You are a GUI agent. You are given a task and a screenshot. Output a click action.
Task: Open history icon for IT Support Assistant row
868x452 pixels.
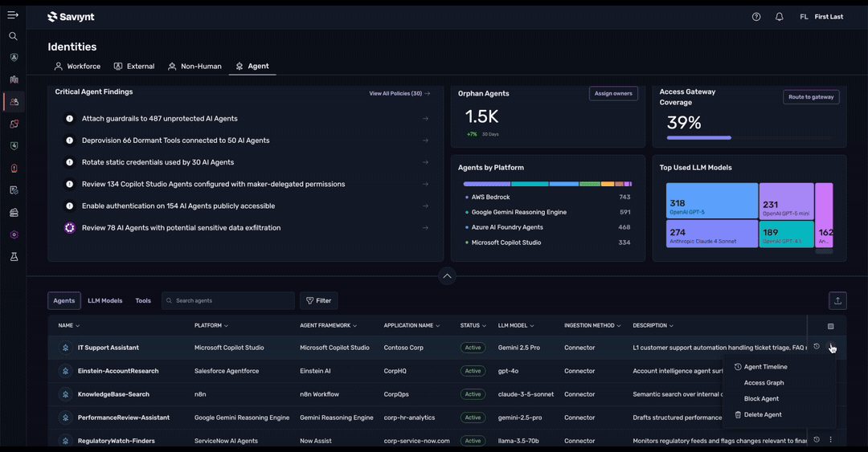point(817,347)
